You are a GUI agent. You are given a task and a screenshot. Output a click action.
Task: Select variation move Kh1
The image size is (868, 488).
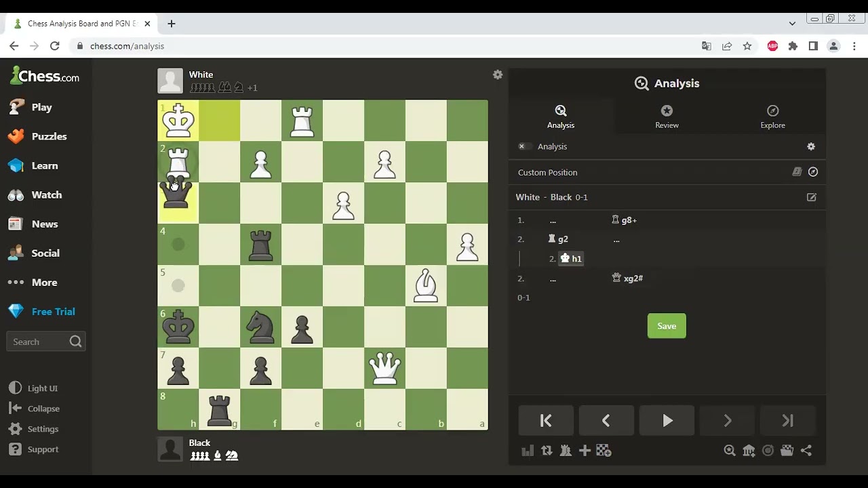tap(571, 258)
